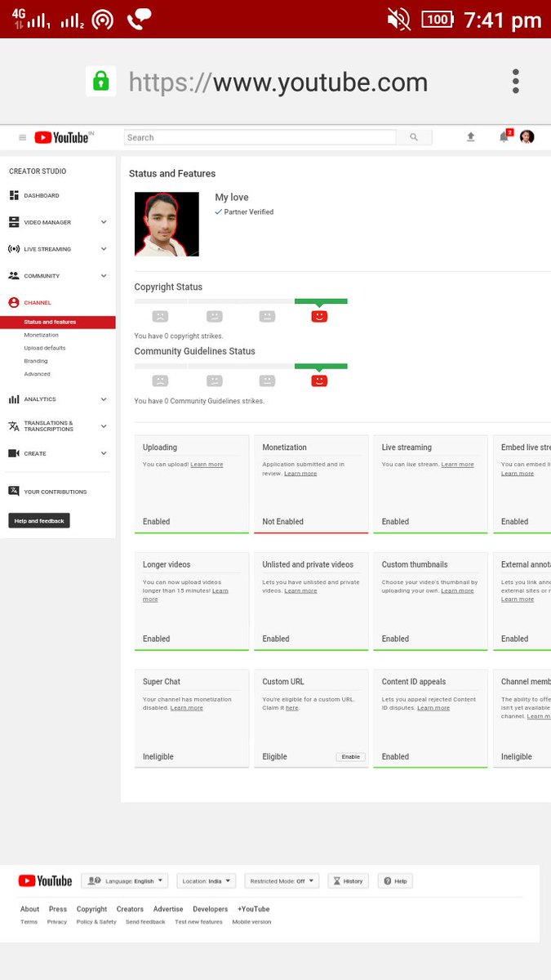Click the upload video arrow icon
This screenshot has height=980, width=551.
coord(471,137)
